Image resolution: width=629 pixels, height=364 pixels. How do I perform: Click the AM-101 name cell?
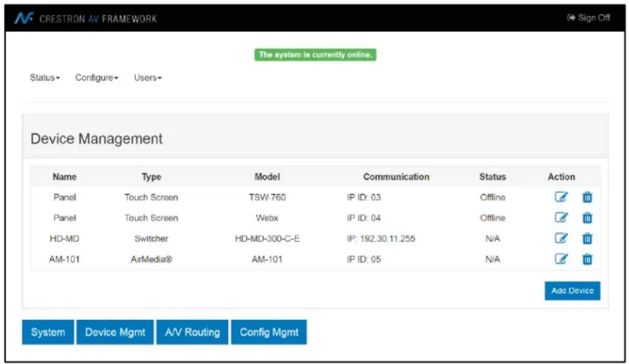(x=65, y=259)
